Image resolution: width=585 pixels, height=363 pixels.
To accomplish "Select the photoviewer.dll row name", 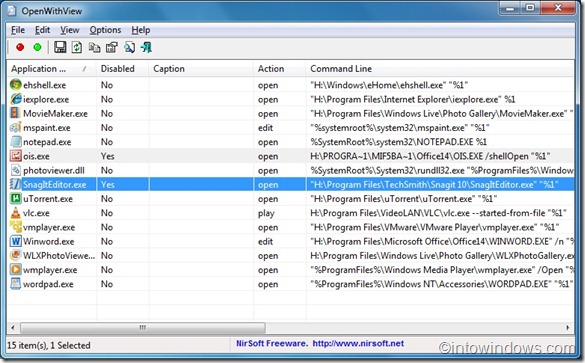I will click(x=54, y=170).
